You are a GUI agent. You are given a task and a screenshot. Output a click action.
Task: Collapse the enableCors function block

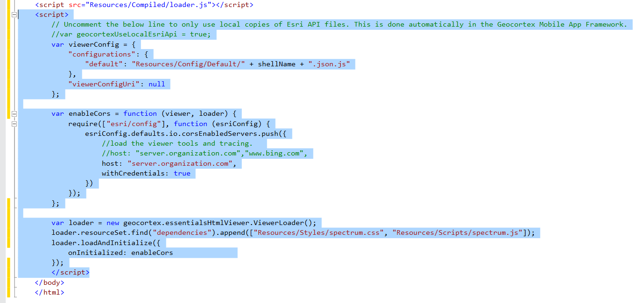14,113
